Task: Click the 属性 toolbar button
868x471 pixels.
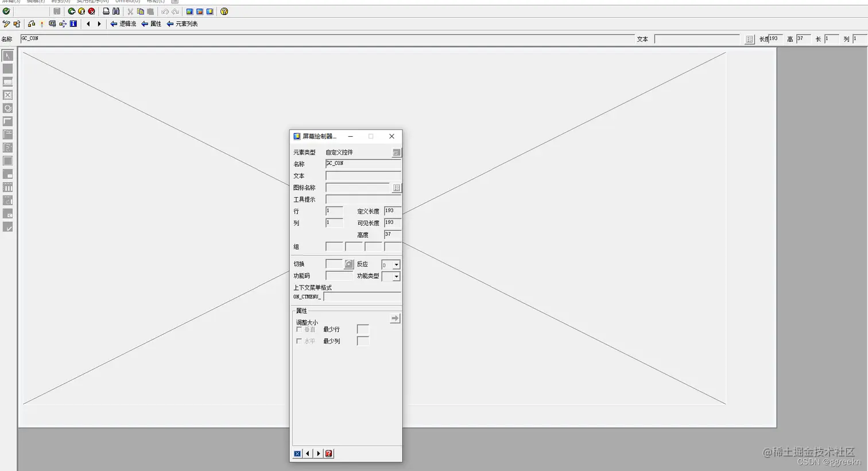Action: click(152, 24)
